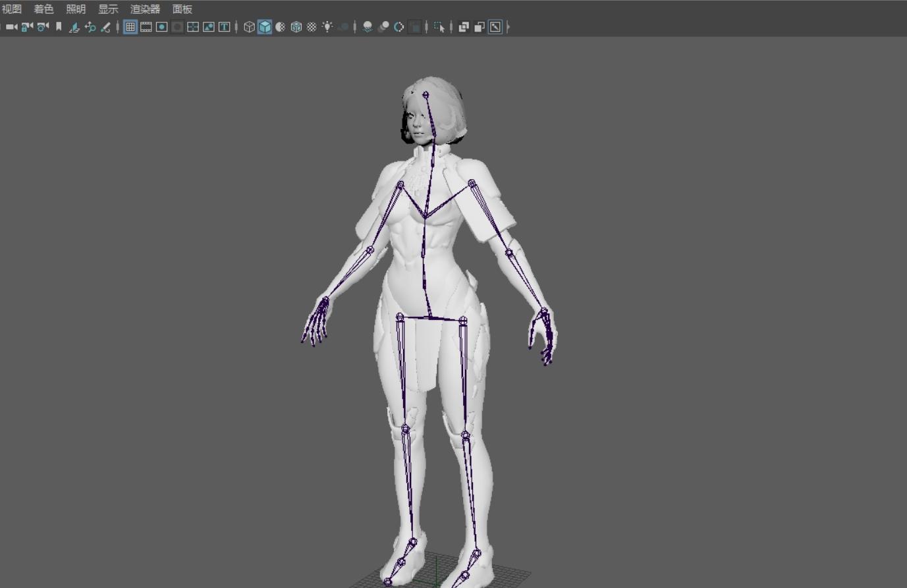Toggle the Lock Camera icon
Screen dimensions: 907x588
click(x=27, y=27)
